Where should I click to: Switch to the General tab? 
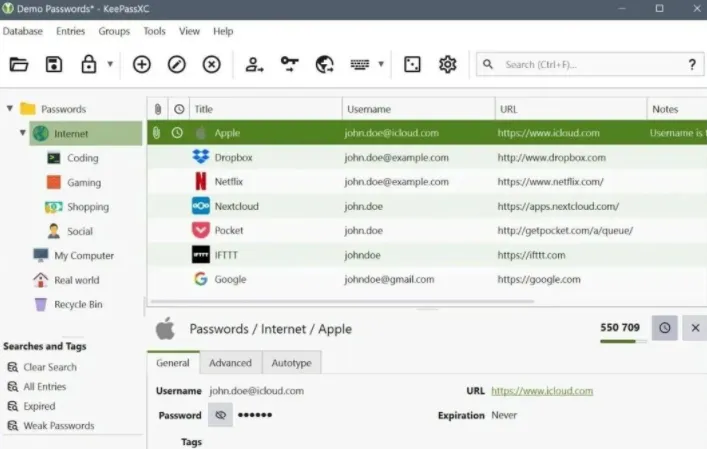(x=173, y=363)
